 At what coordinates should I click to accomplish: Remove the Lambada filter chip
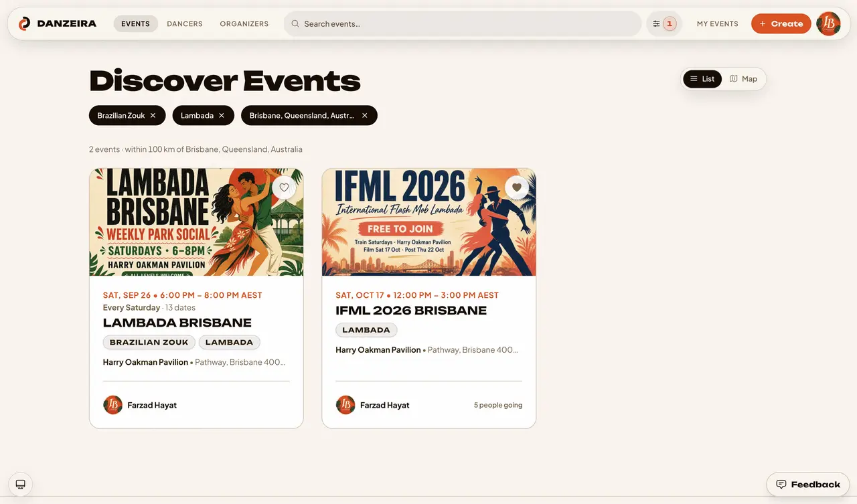click(222, 115)
